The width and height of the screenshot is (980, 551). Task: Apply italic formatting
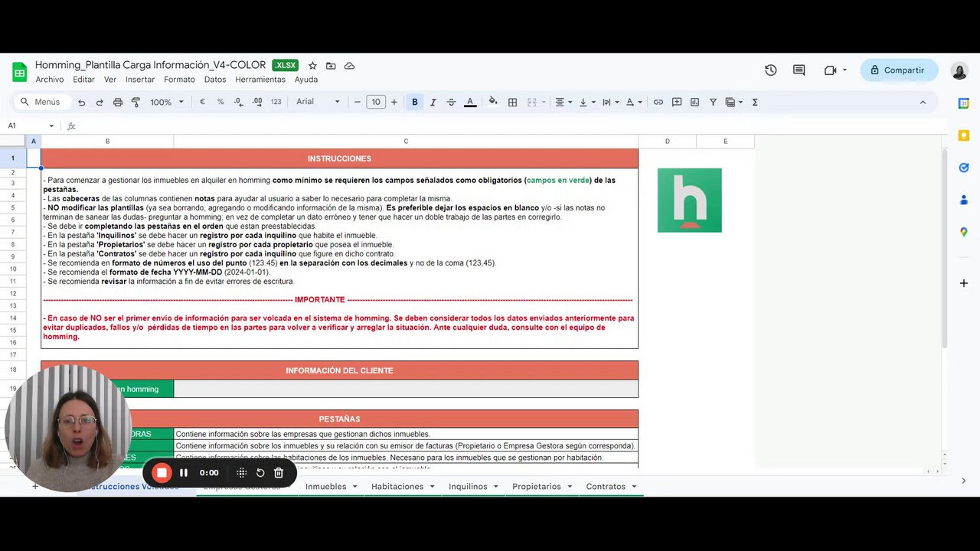tap(433, 102)
